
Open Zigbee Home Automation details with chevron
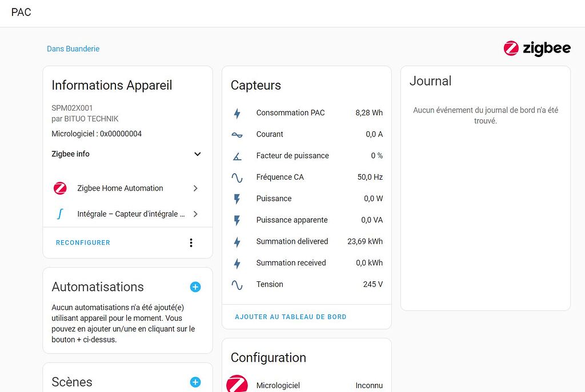click(x=195, y=188)
